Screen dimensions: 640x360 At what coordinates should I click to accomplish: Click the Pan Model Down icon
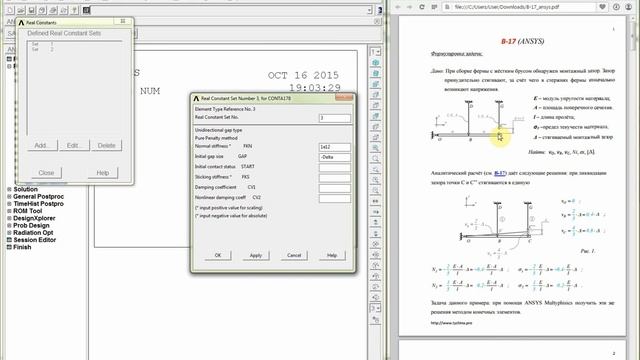(x=376, y=233)
